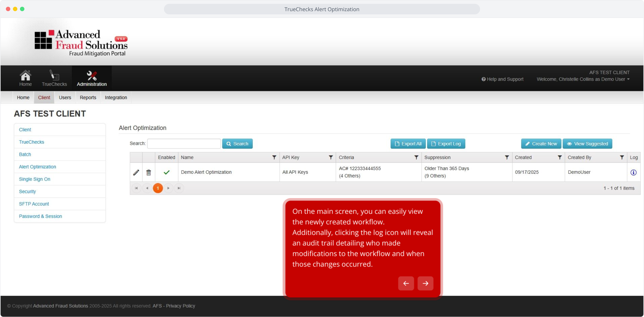
Task: Click the Search button
Action: (237, 144)
